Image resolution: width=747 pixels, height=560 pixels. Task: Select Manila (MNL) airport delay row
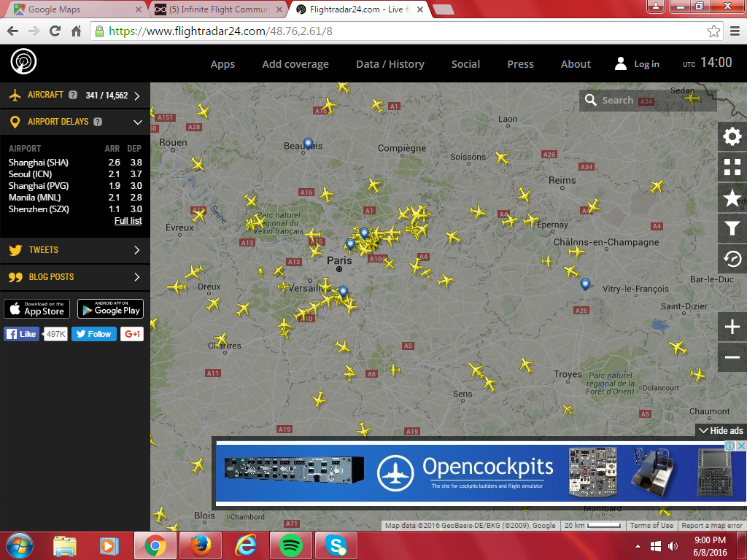(x=75, y=198)
